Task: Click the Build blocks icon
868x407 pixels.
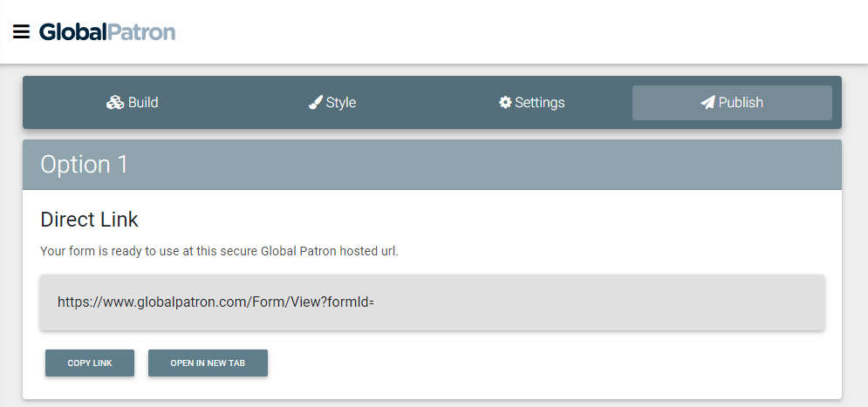Action: pos(115,103)
